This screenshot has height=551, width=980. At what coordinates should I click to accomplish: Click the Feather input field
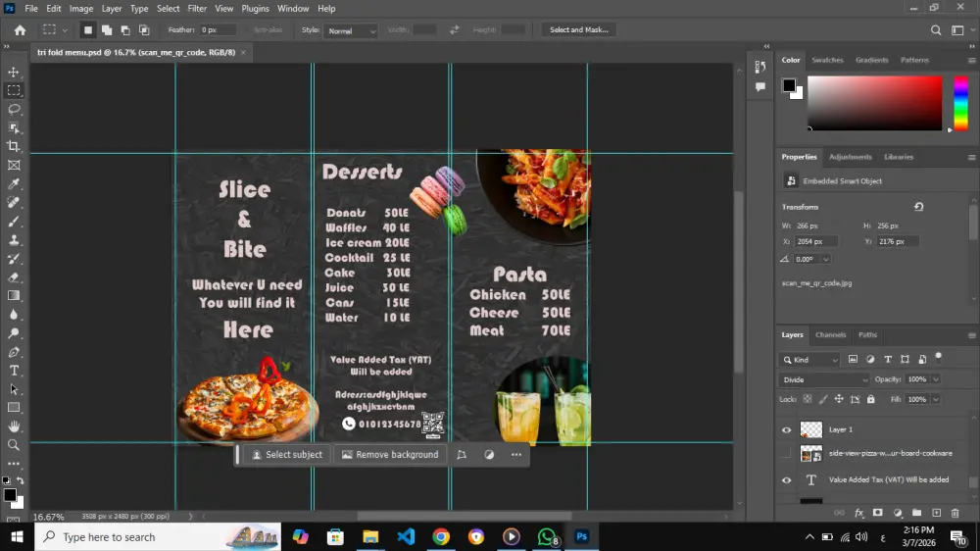click(218, 30)
